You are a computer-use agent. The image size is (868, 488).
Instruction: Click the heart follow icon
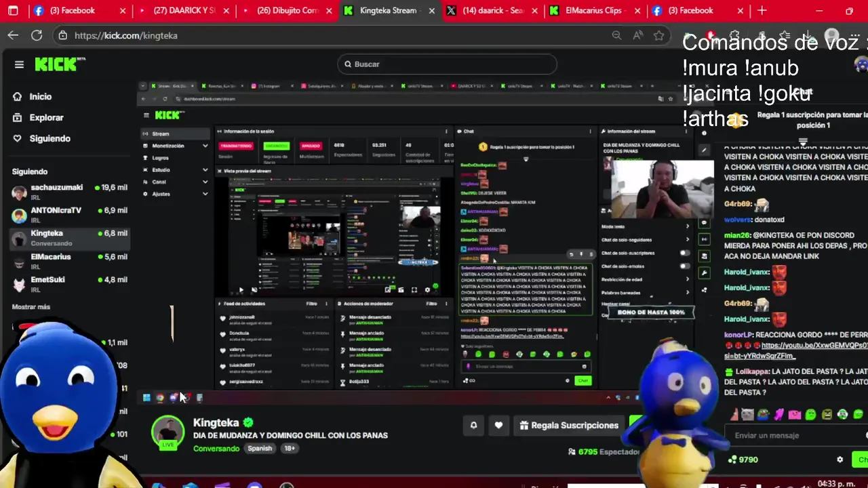[x=498, y=426]
